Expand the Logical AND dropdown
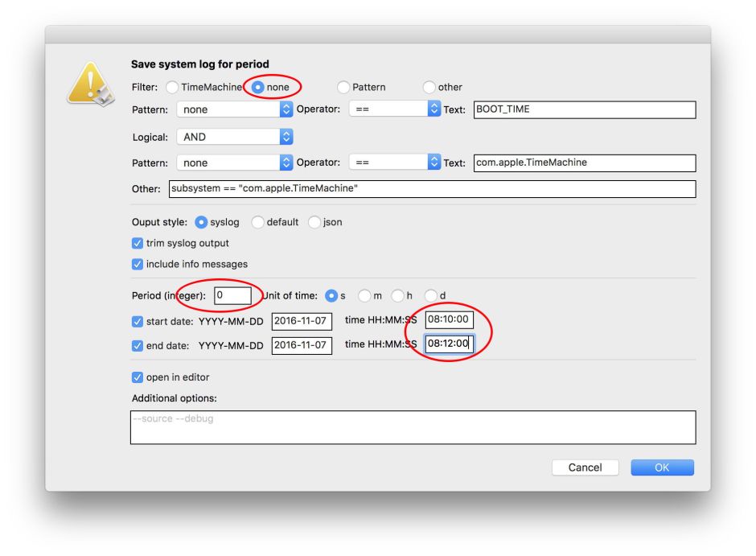This screenshot has height=556, width=756. (235, 137)
